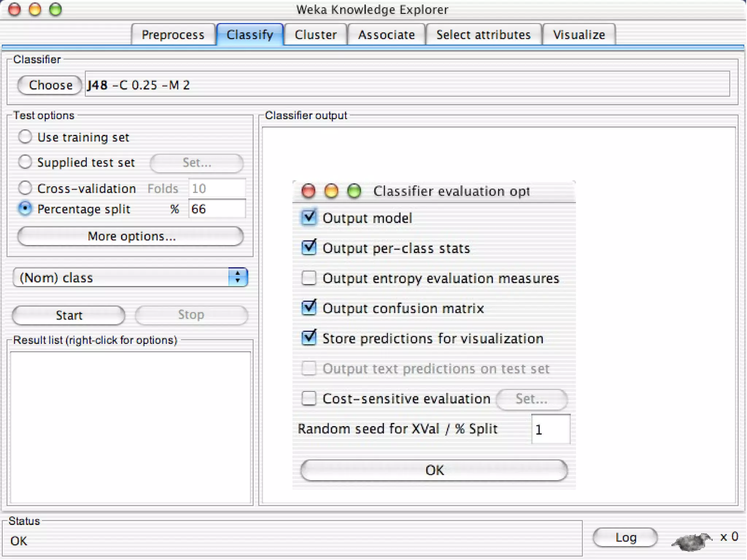Screen dimensions: 747x560
Task: Disable Output per-class stats
Action: (x=309, y=248)
